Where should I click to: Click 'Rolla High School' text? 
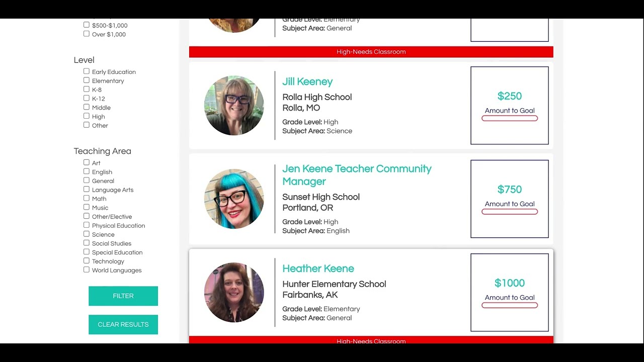point(317,97)
